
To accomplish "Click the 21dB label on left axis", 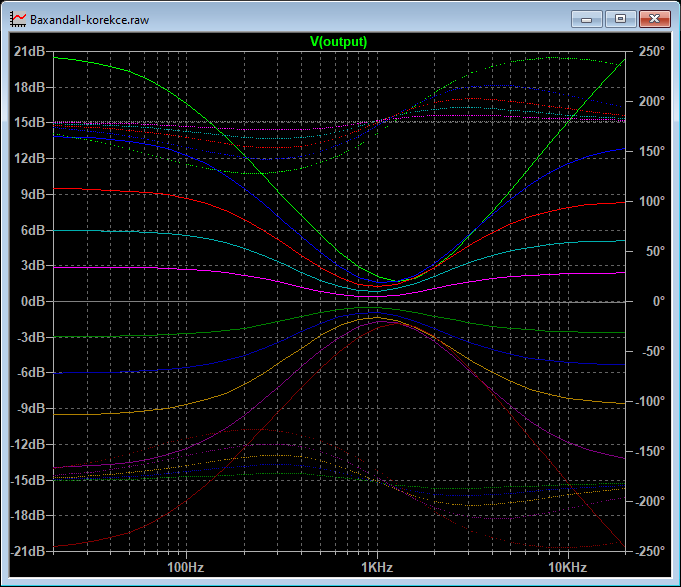I will (x=29, y=52).
